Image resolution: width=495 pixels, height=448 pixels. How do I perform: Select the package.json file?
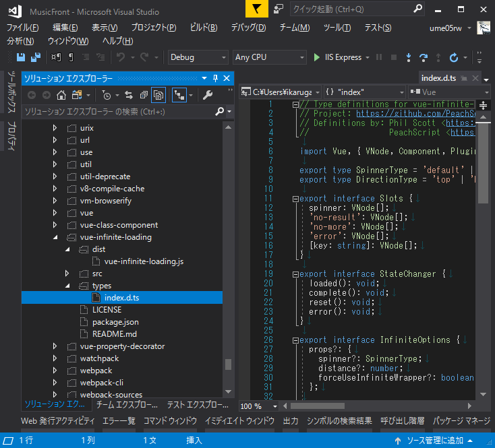tap(115, 322)
